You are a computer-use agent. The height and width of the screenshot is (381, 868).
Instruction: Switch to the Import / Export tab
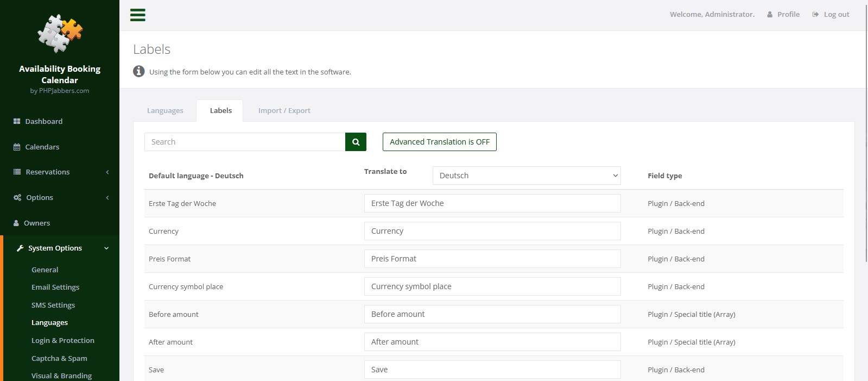point(284,110)
